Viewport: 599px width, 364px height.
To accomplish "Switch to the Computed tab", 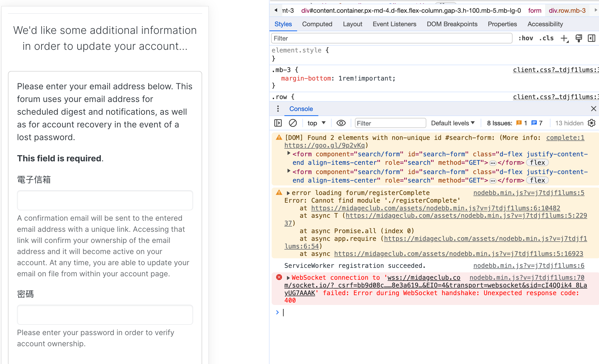I will tap(317, 24).
